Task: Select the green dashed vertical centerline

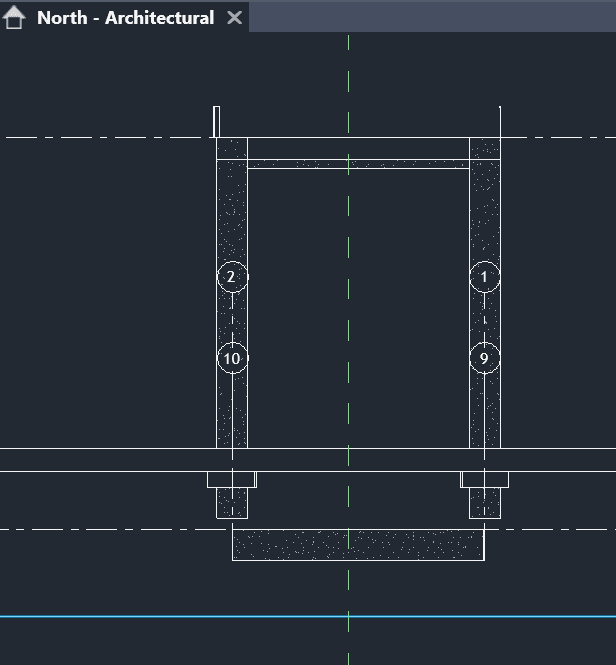Action: 348,230
